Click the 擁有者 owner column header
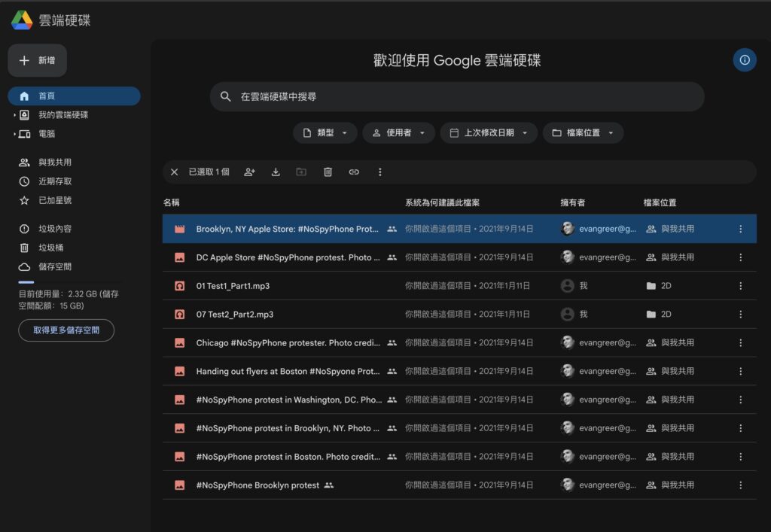771x532 pixels. tap(572, 202)
